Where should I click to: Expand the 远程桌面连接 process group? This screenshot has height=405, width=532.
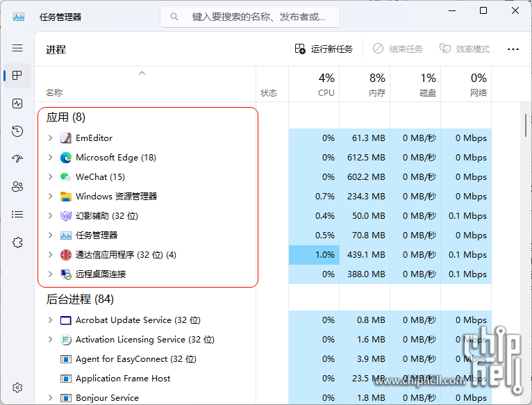point(50,274)
